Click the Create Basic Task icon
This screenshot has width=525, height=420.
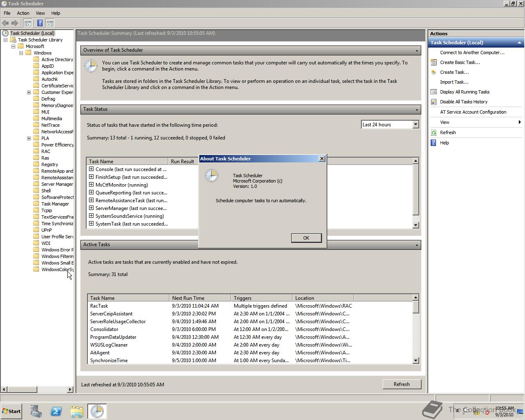click(x=434, y=62)
